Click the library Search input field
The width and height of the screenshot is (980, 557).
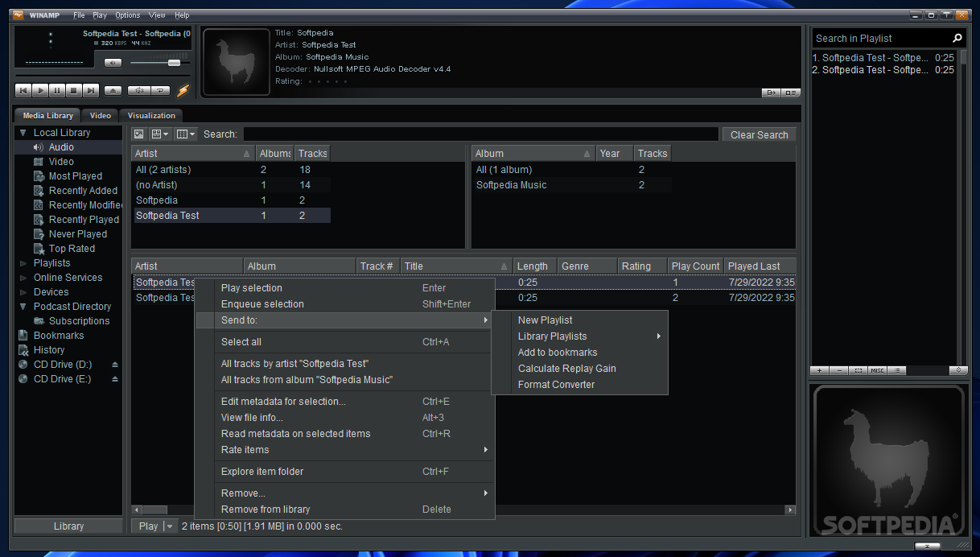click(x=480, y=134)
